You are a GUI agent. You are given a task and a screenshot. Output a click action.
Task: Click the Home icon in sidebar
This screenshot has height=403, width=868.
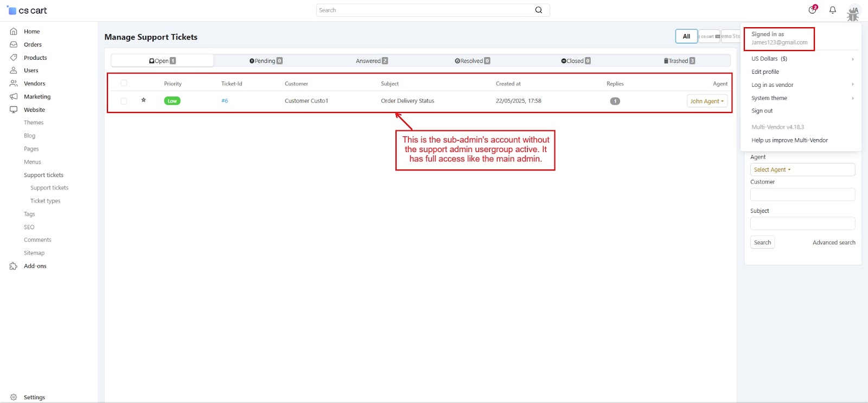pyautogui.click(x=14, y=32)
